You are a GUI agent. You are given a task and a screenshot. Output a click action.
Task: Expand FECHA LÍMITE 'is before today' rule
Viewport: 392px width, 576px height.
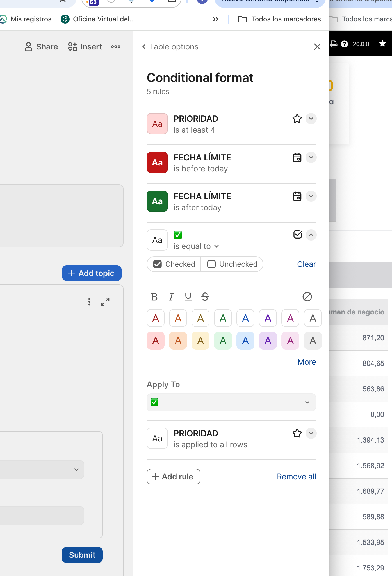tap(311, 157)
